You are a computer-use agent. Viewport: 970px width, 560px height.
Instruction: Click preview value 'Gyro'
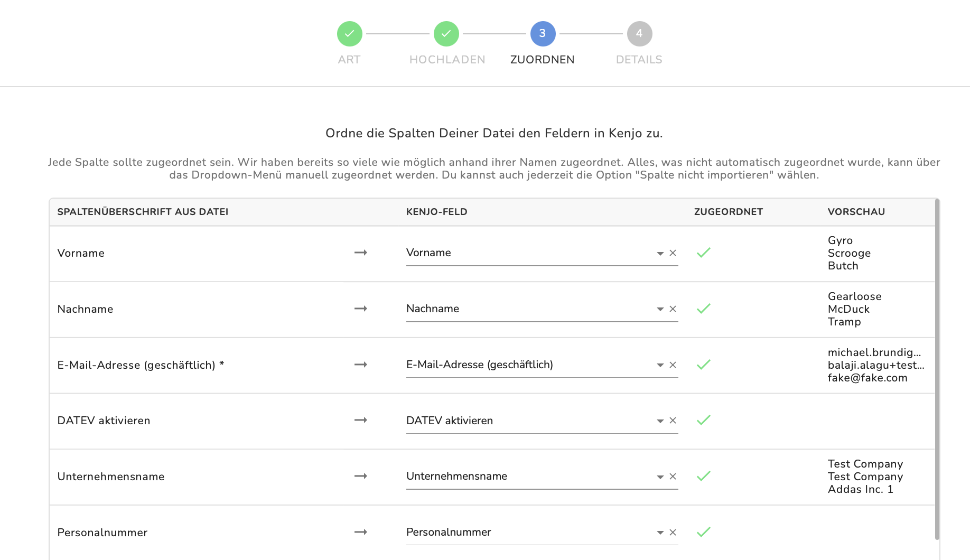click(840, 240)
